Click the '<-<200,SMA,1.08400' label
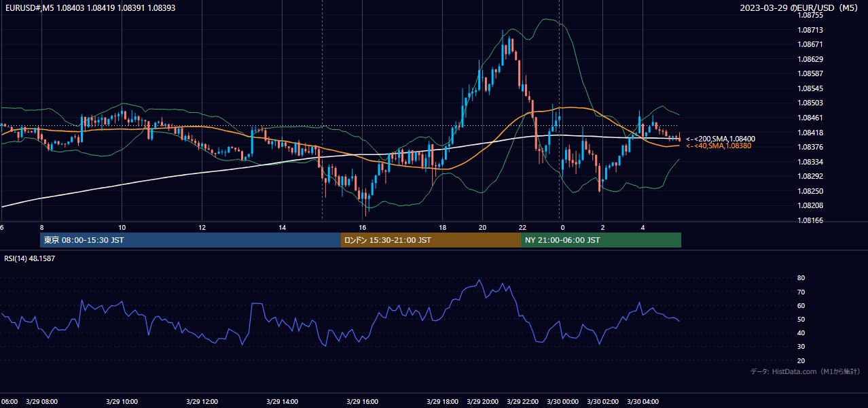 (x=720, y=139)
